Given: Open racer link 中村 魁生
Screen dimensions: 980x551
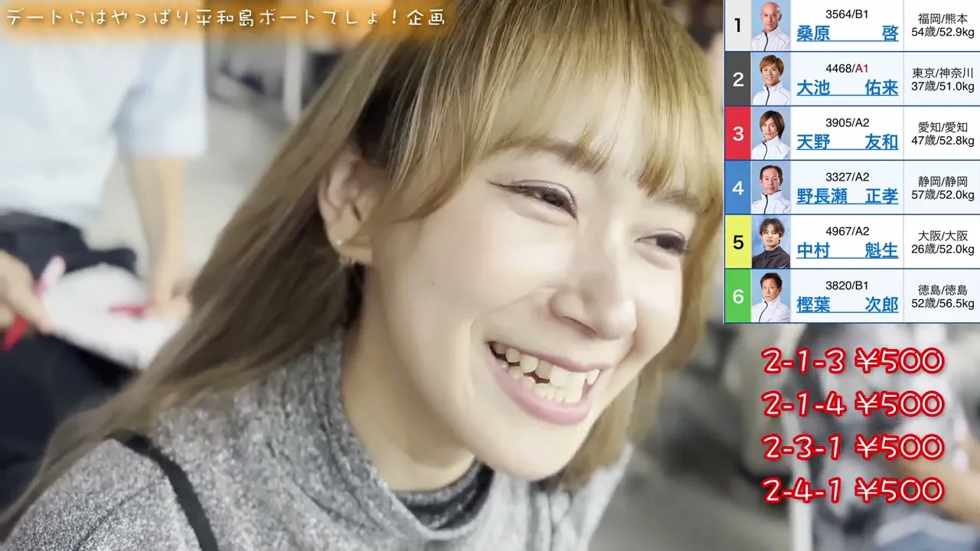Looking at the screenshot, I should 847,251.
